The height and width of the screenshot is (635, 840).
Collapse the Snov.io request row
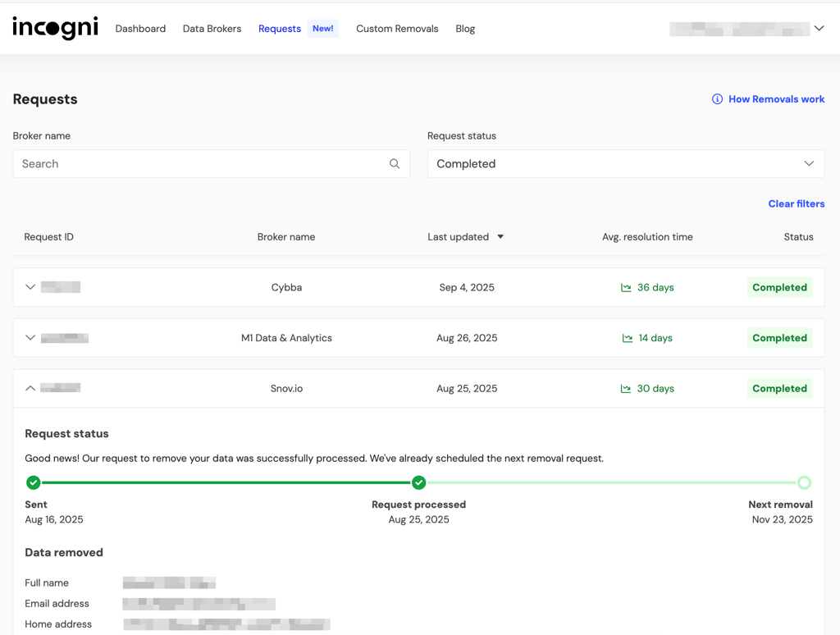coord(30,388)
